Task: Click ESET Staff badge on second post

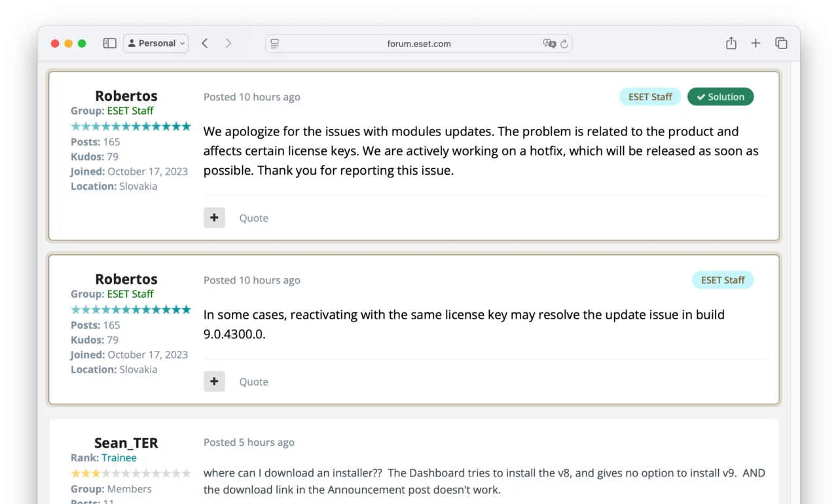Action: pos(723,280)
